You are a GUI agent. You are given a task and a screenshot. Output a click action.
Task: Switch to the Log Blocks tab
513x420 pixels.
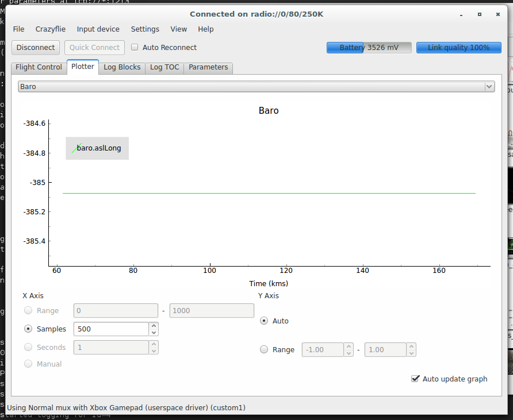(122, 67)
